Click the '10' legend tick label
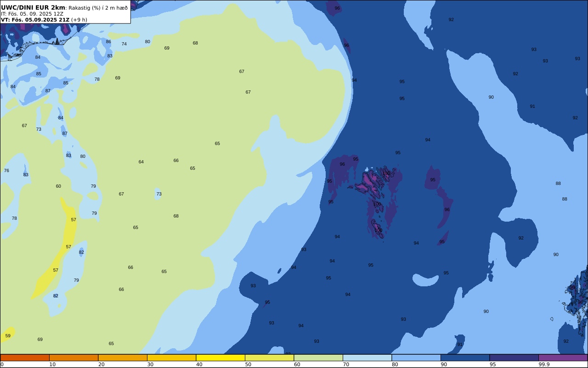 (x=52, y=364)
